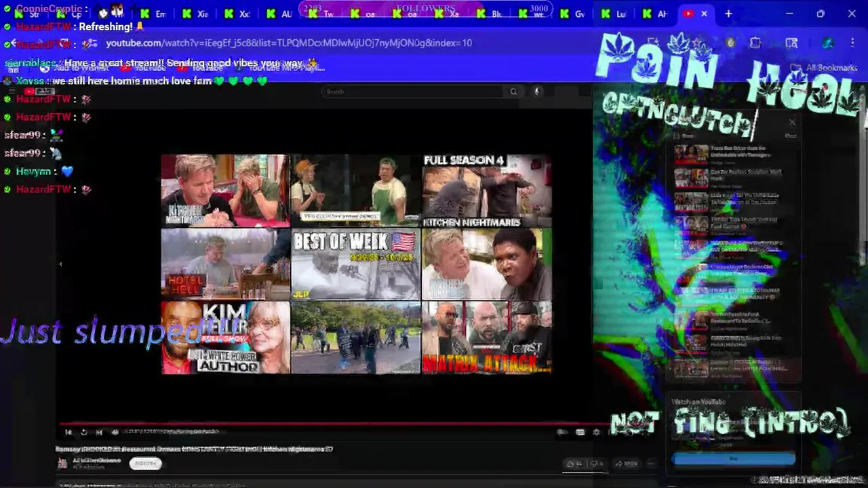Open the player settings gear
The image size is (868, 488).
[596, 432]
